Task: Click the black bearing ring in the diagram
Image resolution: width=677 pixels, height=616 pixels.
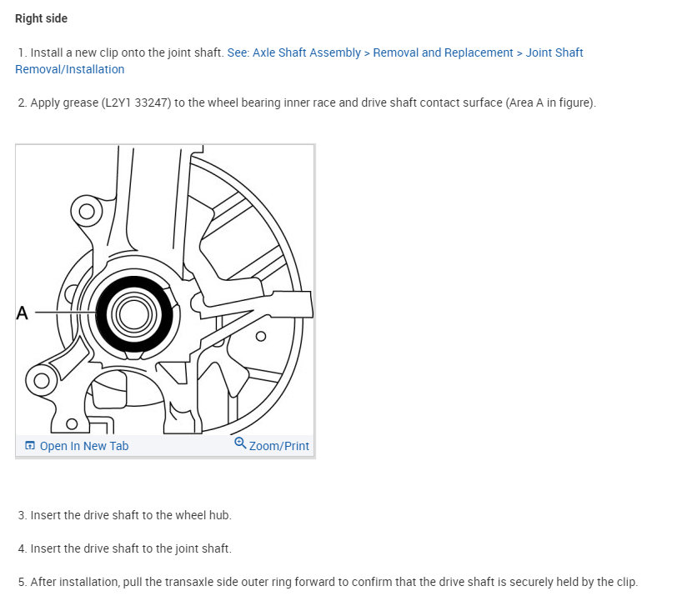Action: (x=103, y=314)
